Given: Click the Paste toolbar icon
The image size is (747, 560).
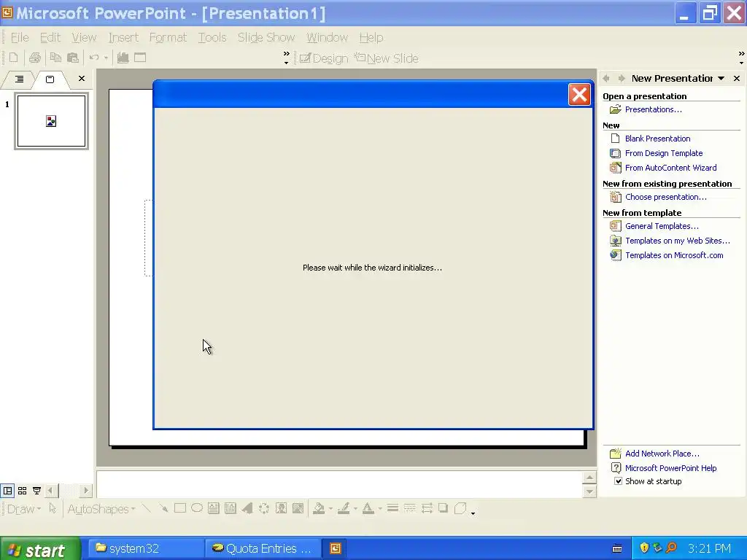Looking at the screenshot, I should 72,58.
